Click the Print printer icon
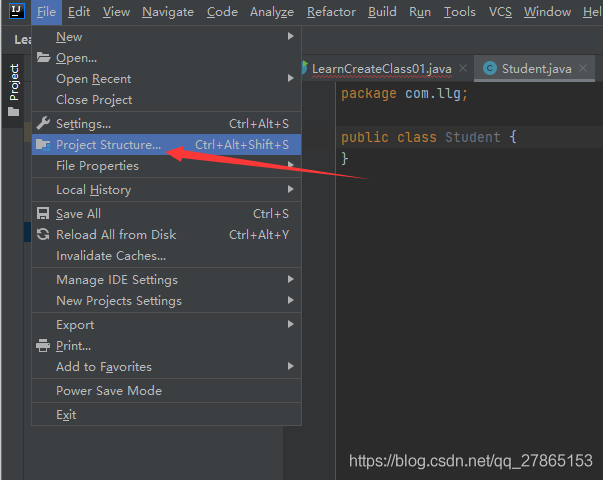This screenshot has height=480, width=603. [x=43, y=346]
